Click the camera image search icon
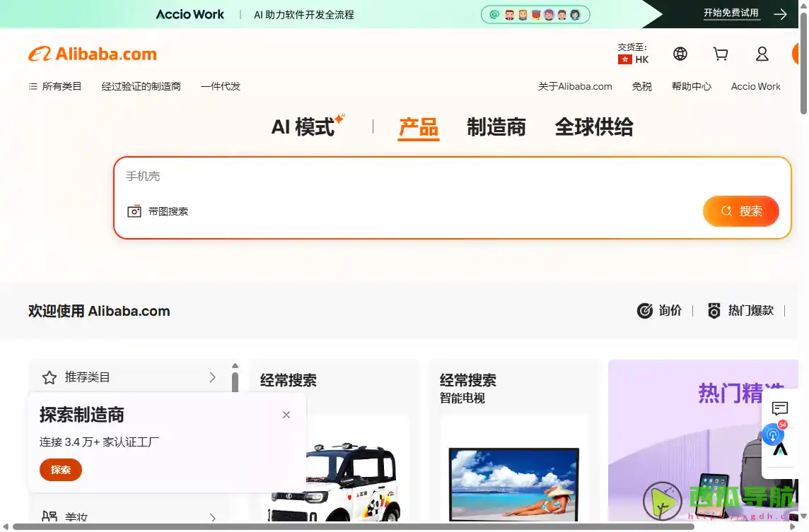Viewport: 809px width, 532px height. (134, 211)
